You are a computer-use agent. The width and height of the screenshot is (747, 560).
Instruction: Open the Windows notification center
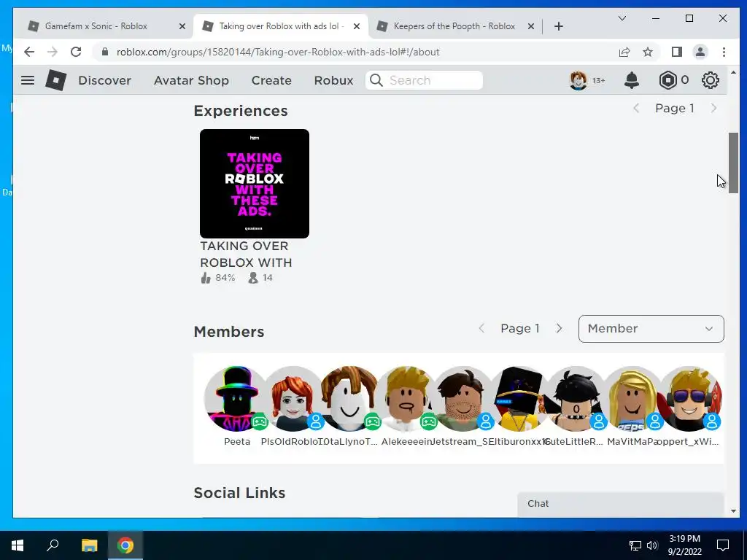(x=723, y=545)
